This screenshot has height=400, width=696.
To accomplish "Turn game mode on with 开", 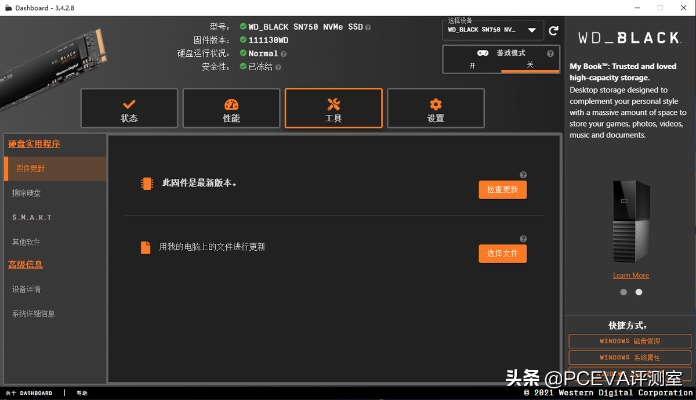I will [472, 65].
